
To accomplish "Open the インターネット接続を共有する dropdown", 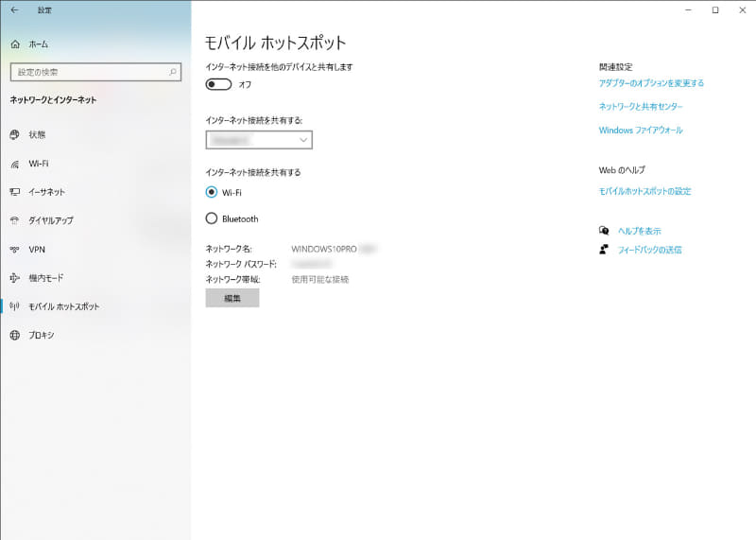I will 259,140.
